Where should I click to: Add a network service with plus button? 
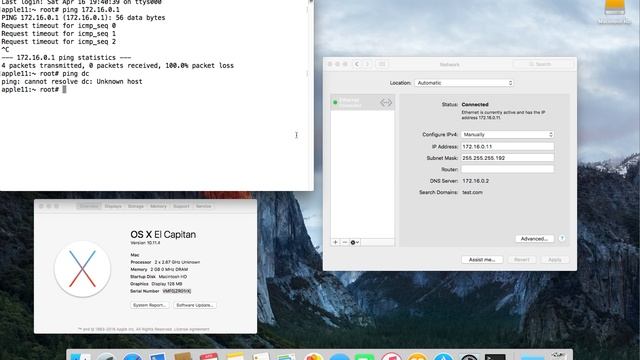coord(336,242)
